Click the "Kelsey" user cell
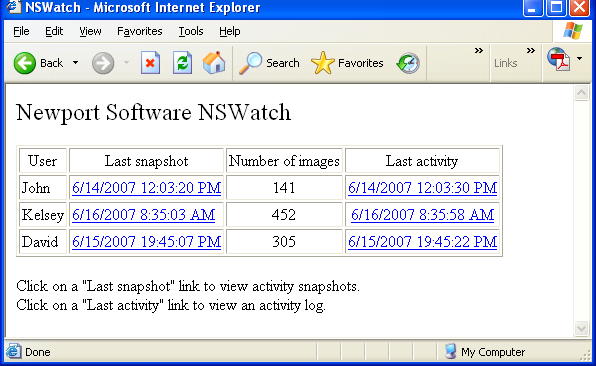This screenshot has width=596, height=366. (43, 215)
